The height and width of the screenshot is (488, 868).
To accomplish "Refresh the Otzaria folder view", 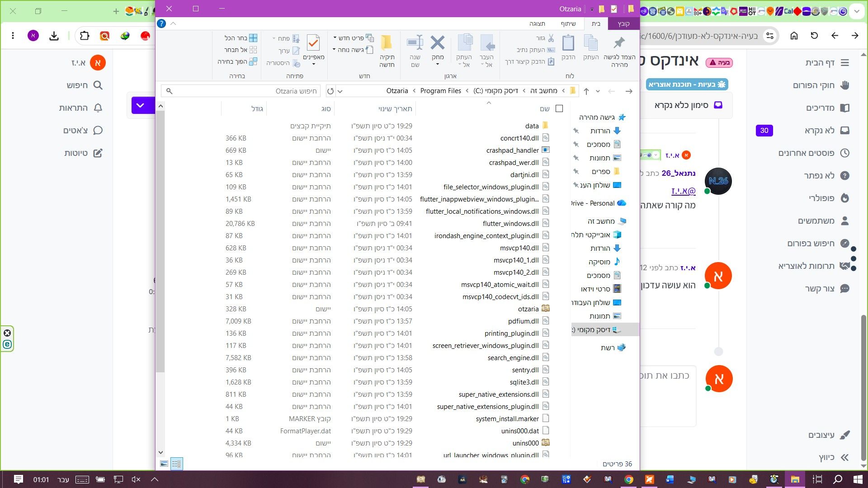I will pyautogui.click(x=330, y=91).
